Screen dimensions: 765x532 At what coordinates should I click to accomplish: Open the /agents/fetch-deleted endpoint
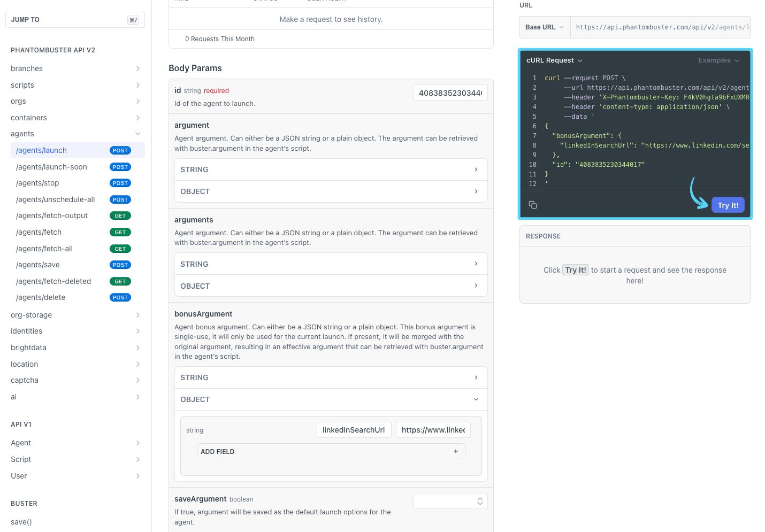pos(78,281)
